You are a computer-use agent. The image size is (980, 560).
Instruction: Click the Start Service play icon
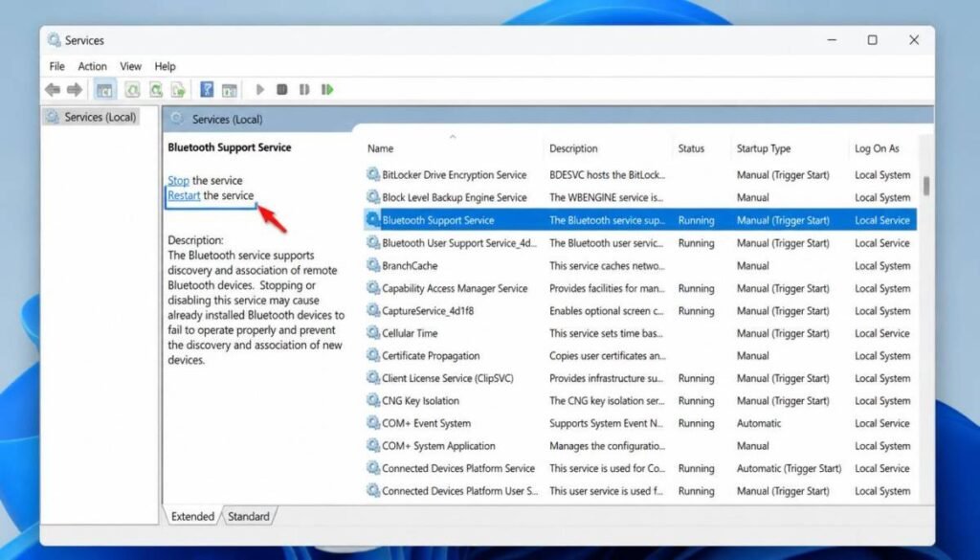click(260, 90)
